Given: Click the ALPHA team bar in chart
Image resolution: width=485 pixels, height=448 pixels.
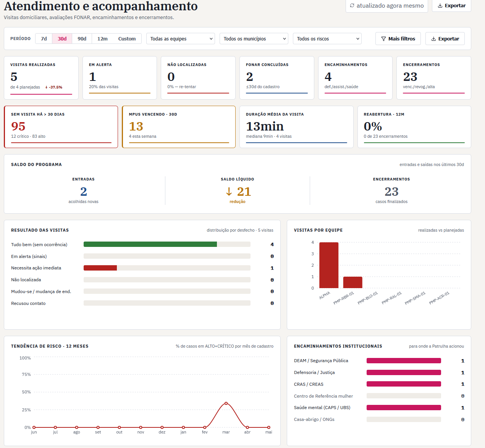Looking at the screenshot, I should coord(329,265).
